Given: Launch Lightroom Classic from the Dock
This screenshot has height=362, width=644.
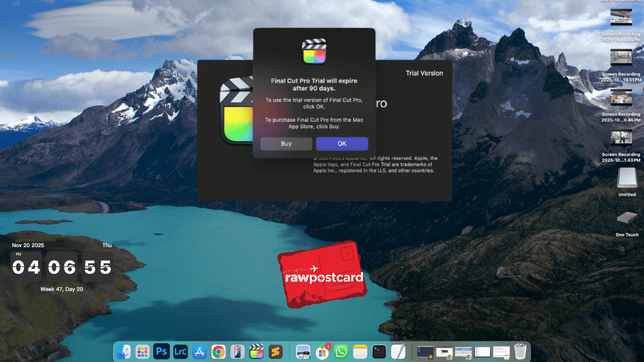Looking at the screenshot, I should point(180,351).
